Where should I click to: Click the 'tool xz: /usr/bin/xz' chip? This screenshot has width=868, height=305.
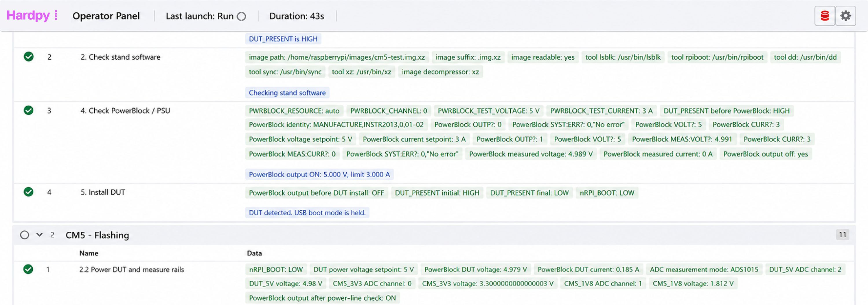(x=362, y=72)
